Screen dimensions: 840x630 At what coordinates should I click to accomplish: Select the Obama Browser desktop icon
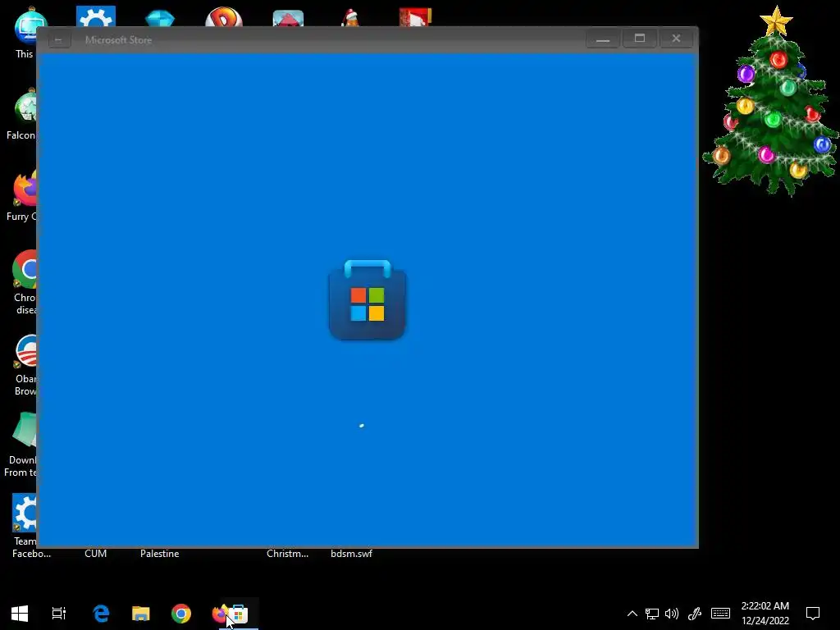pyautogui.click(x=25, y=365)
